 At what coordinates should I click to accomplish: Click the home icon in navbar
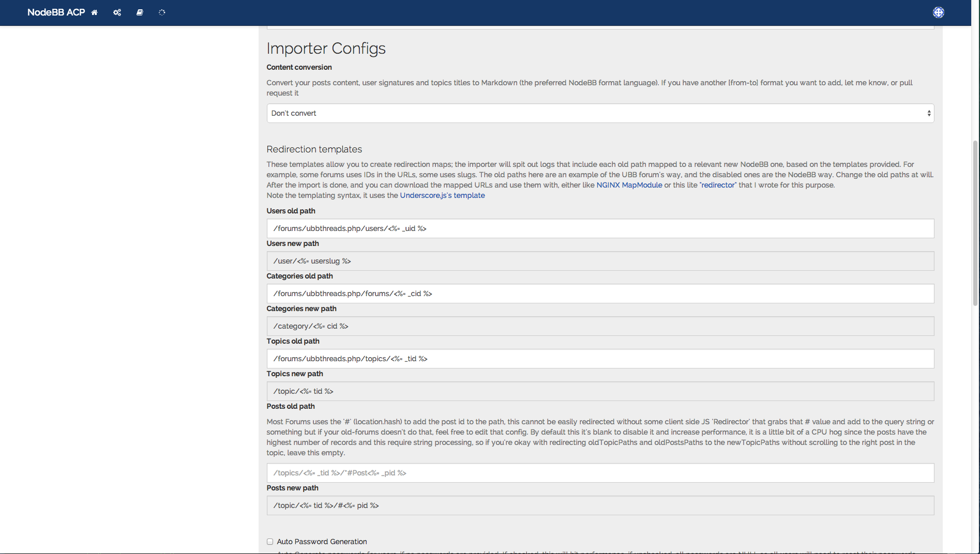tap(94, 12)
